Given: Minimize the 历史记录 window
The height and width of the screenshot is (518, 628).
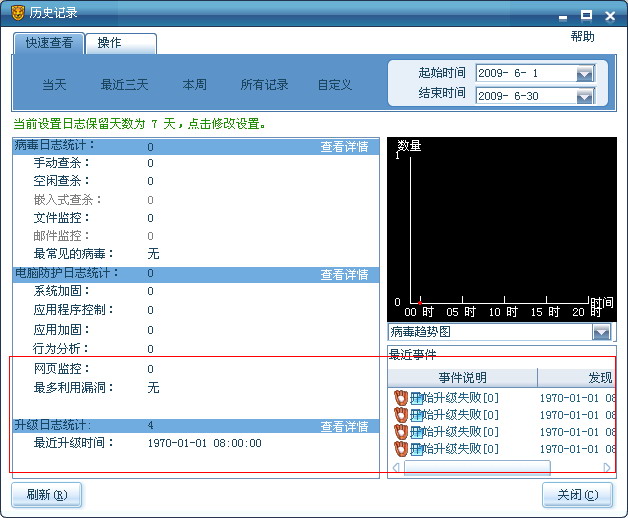Looking at the screenshot, I should tap(563, 18).
